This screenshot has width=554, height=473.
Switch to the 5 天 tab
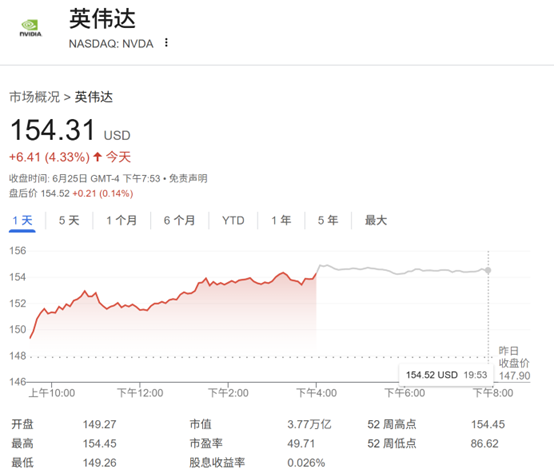pyautogui.click(x=69, y=221)
